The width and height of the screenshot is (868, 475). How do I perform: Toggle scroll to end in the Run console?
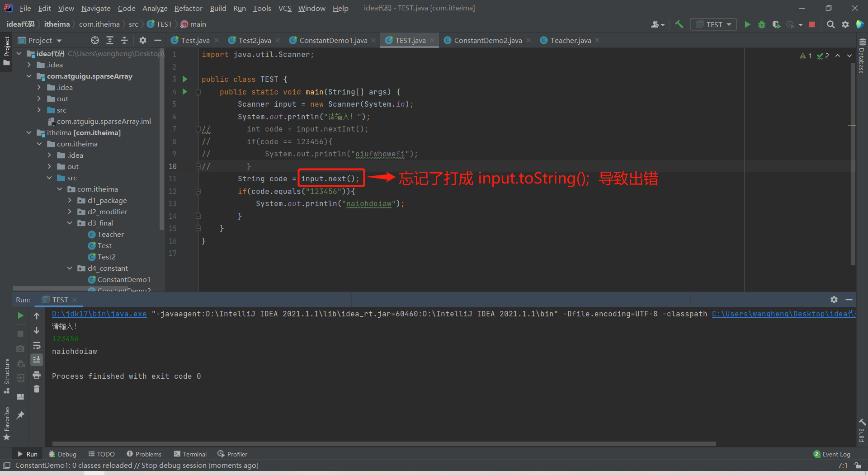click(37, 360)
